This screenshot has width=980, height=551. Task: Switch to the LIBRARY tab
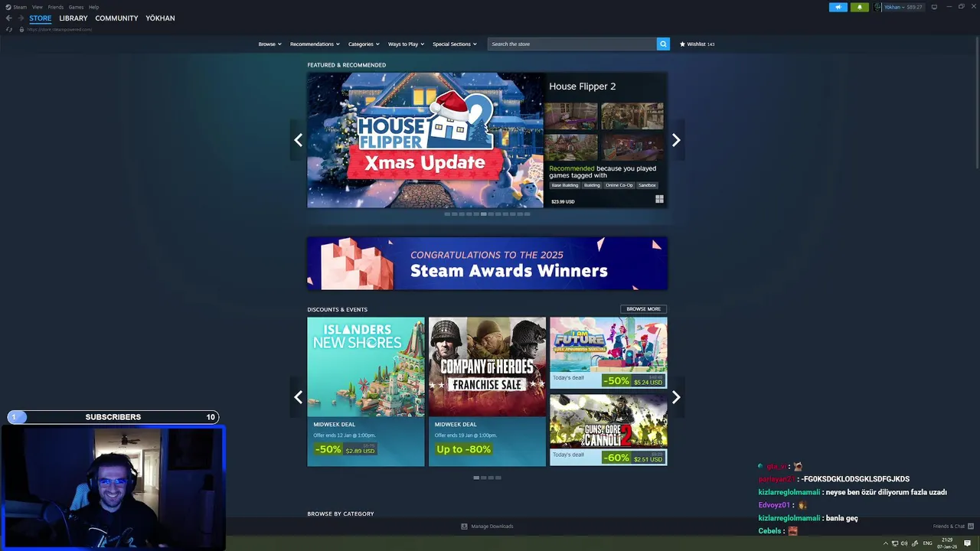(73, 18)
